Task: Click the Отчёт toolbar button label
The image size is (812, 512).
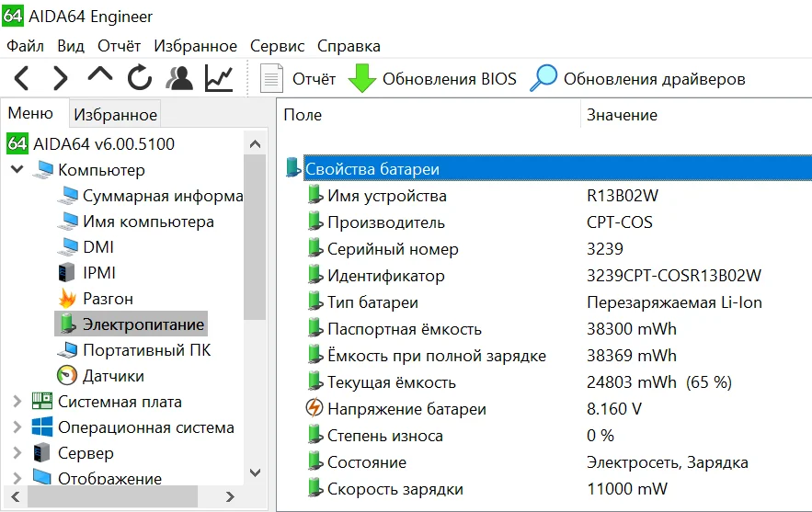Action: coord(314,79)
